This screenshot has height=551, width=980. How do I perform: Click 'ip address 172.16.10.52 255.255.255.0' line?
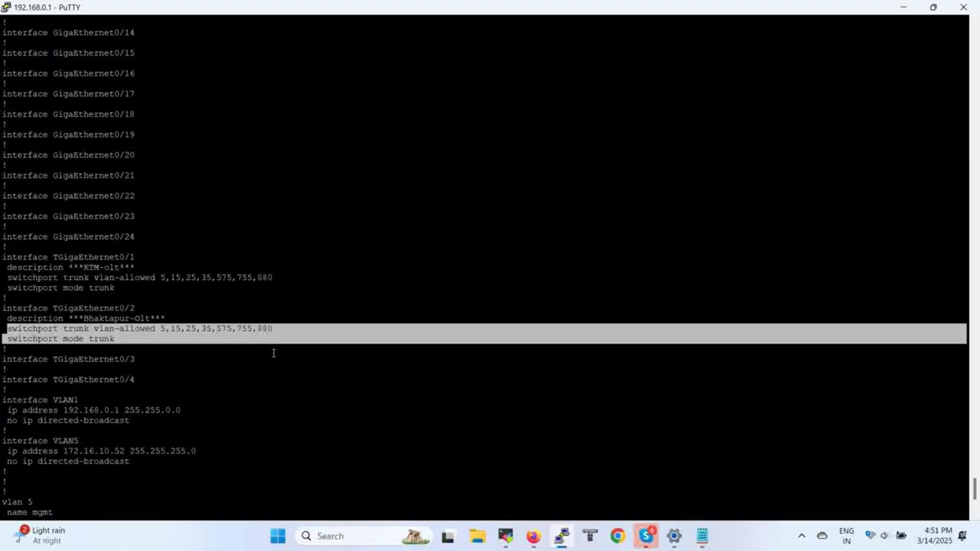click(101, 451)
